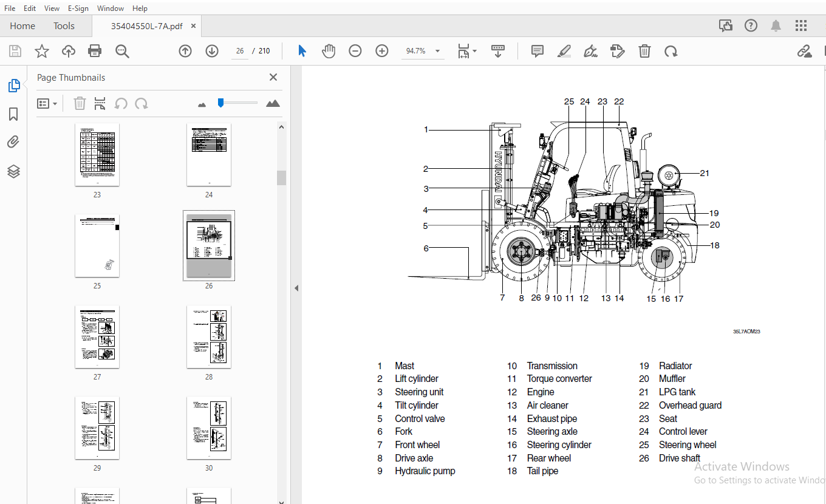Select the page 25 thumbnail
Screen dimensions: 826x504
(97, 246)
